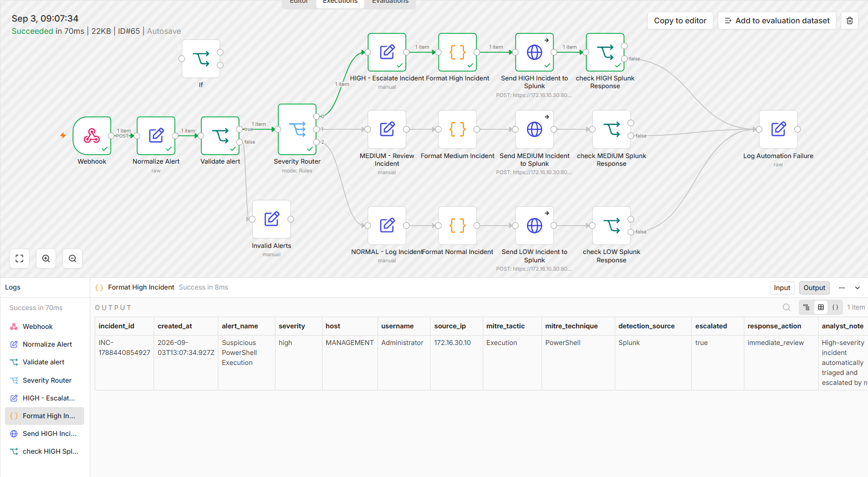Click Add to evaluation dataset button
Screen dimensions: 868x477
point(777,21)
